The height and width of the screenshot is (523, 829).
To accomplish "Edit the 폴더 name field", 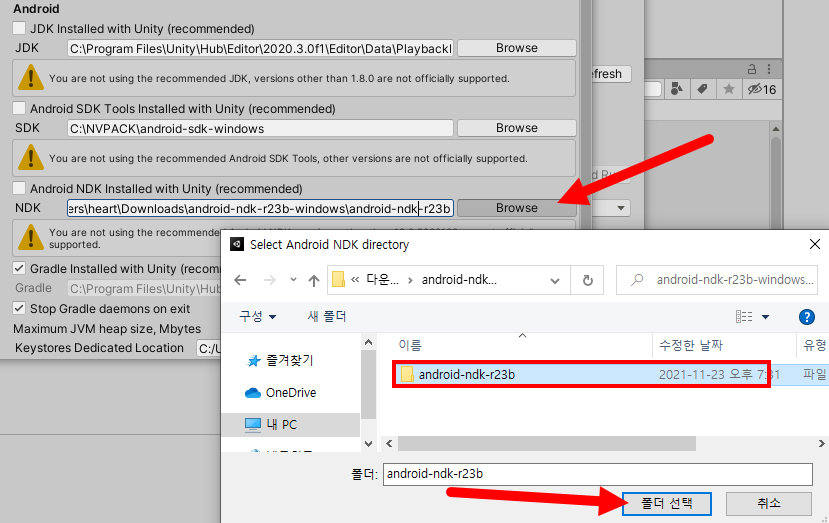I will pyautogui.click(x=597, y=474).
